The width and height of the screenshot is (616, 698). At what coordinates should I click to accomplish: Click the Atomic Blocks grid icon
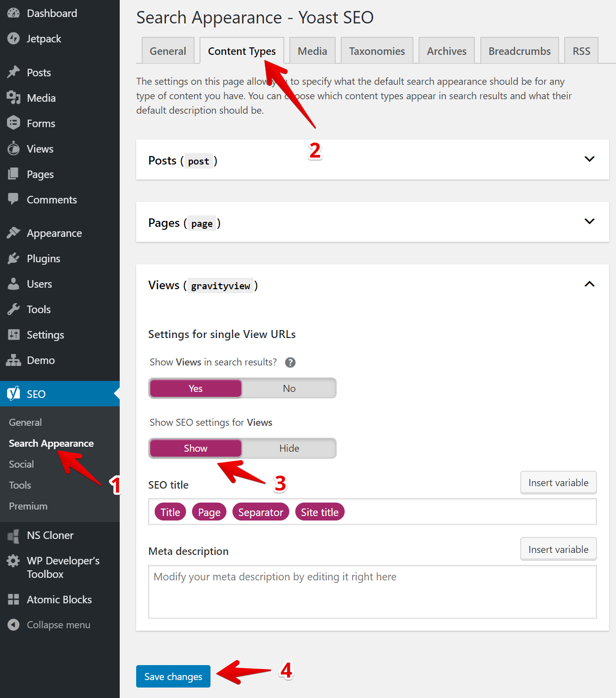tap(13, 599)
